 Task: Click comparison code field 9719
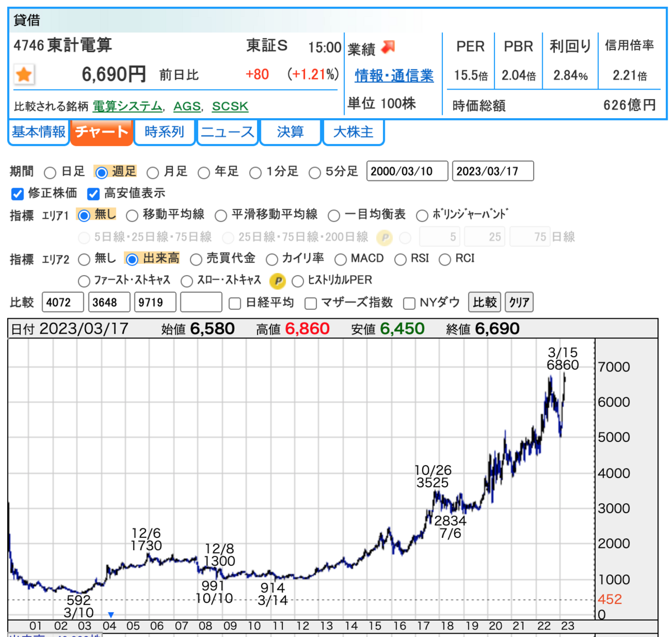[x=155, y=303]
